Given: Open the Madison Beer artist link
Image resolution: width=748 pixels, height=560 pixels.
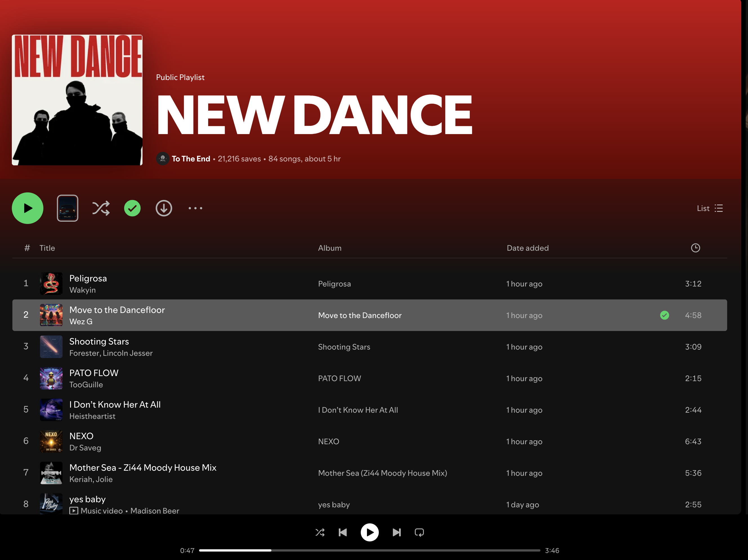Looking at the screenshot, I should pyautogui.click(x=155, y=510).
